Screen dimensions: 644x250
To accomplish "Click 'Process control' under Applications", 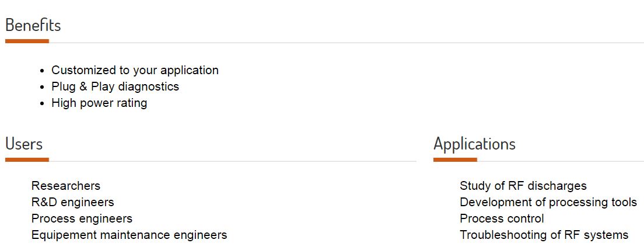I will coord(502,218).
